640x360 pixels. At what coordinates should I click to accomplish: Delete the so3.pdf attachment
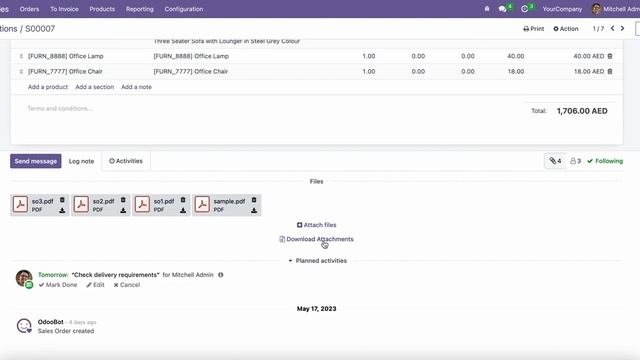coord(62,200)
